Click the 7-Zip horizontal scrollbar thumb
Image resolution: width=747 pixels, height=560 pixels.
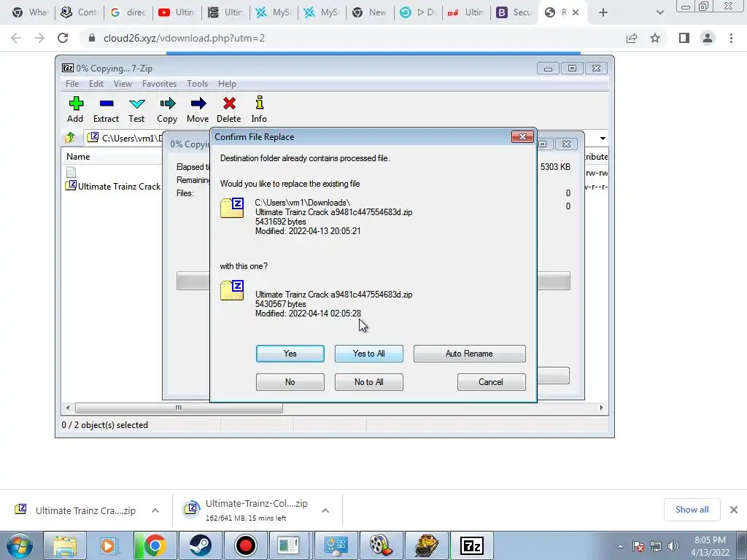179,408
